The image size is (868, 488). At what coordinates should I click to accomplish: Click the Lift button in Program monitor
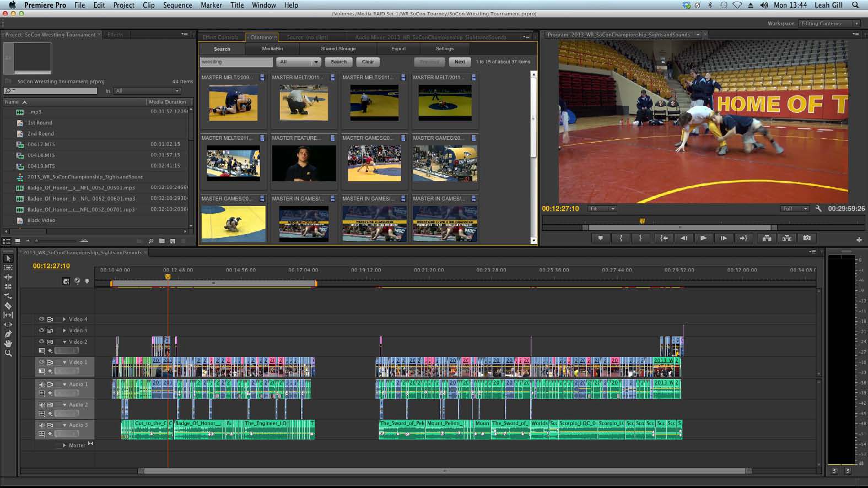(767, 238)
